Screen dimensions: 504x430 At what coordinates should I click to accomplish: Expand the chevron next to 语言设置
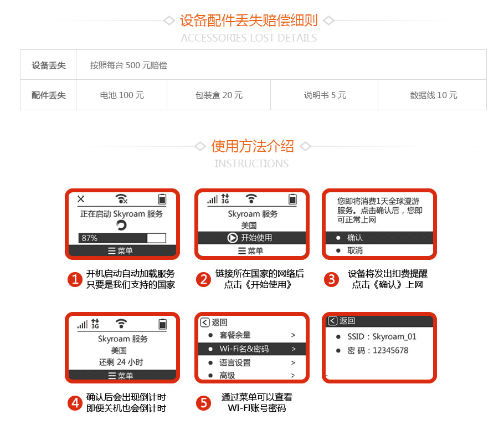point(293,363)
